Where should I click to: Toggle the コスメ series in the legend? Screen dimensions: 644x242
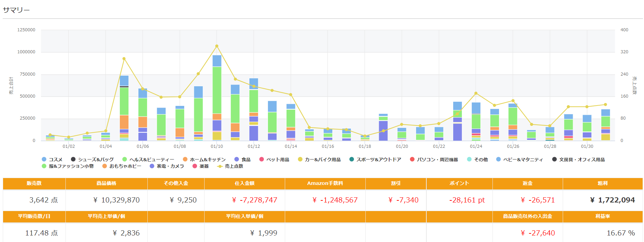pos(52,159)
